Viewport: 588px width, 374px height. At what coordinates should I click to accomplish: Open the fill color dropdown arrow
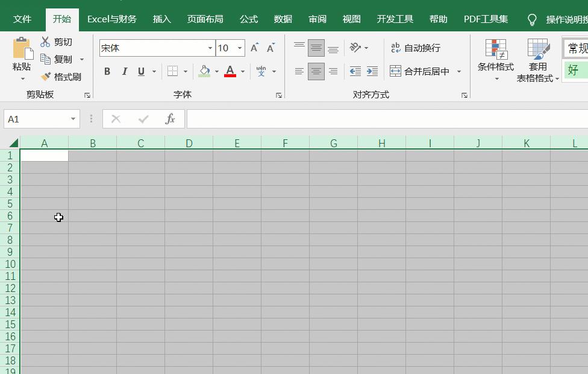(x=216, y=71)
